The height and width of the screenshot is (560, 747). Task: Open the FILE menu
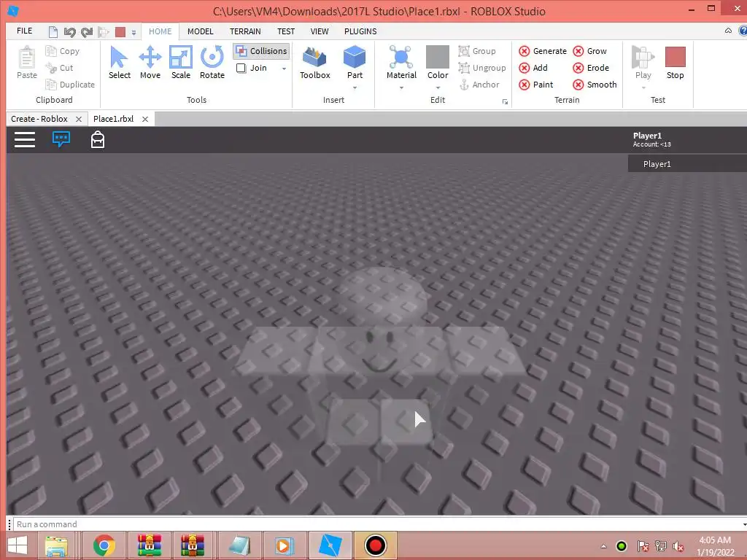click(x=24, y=31)
